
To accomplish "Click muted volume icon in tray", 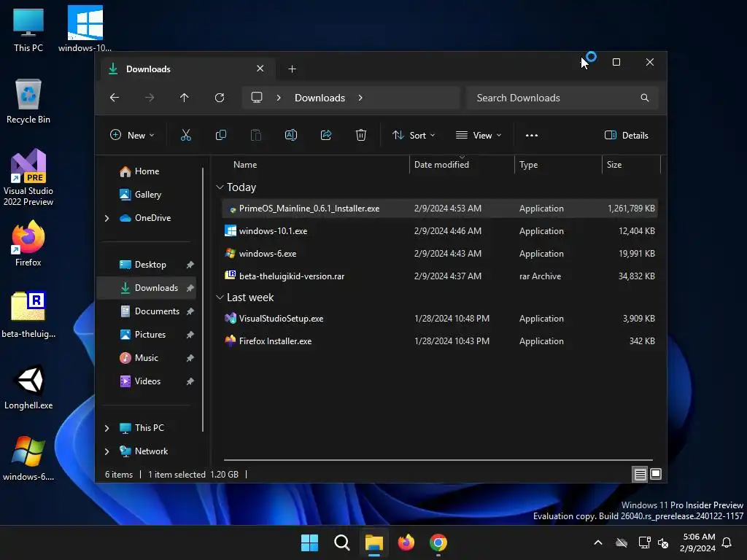I will (x=662, y=542).
